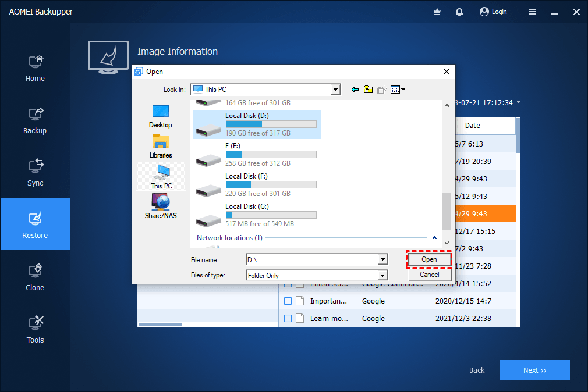Click the Back button

click(x=477, y=370)
